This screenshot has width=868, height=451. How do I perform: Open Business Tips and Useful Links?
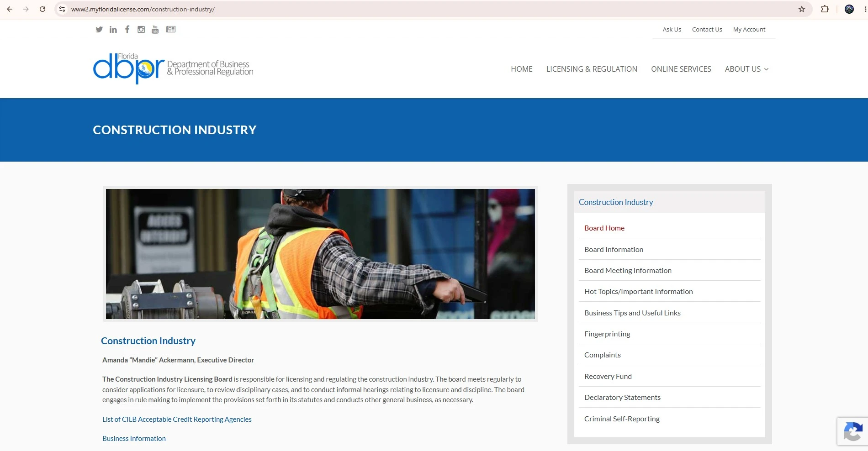(632, 313)
